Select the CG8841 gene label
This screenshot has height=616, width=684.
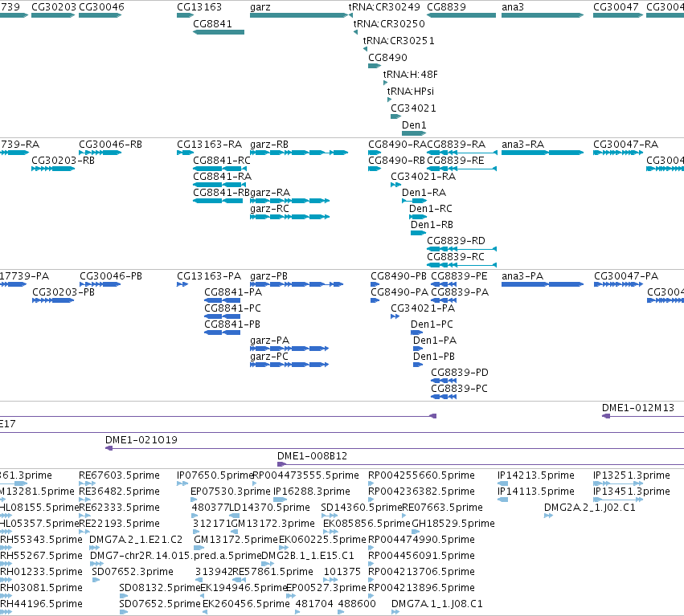coord(212,23)
